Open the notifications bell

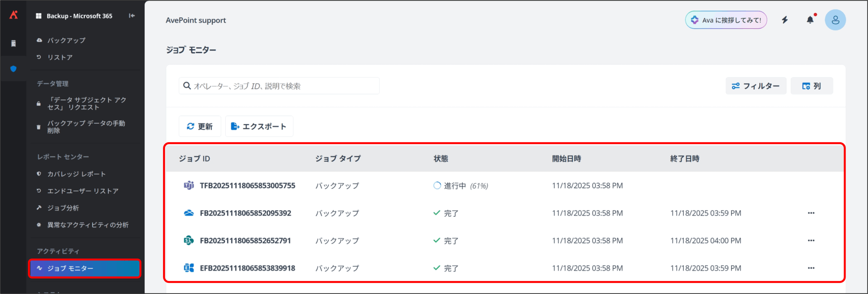click(x=810, y=20)
